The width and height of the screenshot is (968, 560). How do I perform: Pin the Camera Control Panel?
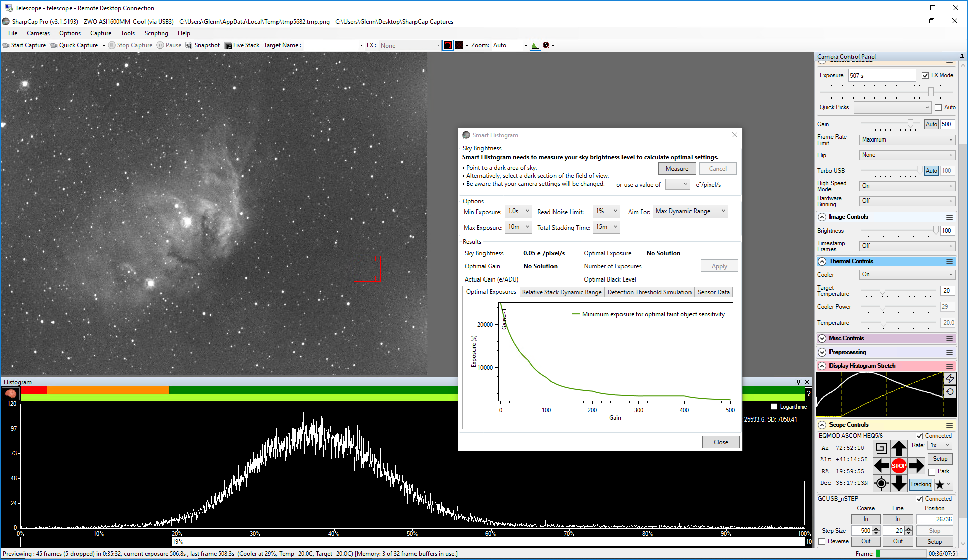point(961,56)
